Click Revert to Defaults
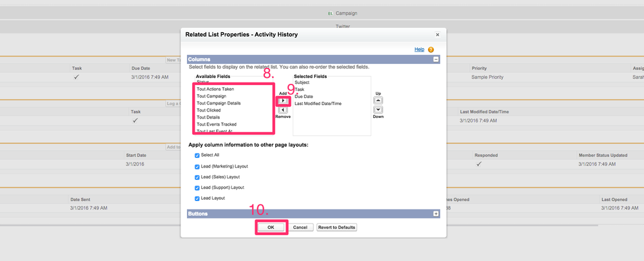 337,227
